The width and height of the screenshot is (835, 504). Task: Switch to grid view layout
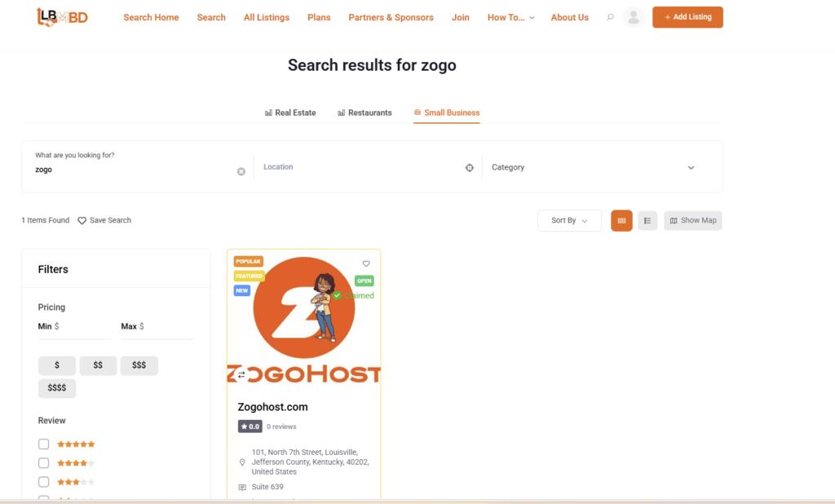[621, 220]
